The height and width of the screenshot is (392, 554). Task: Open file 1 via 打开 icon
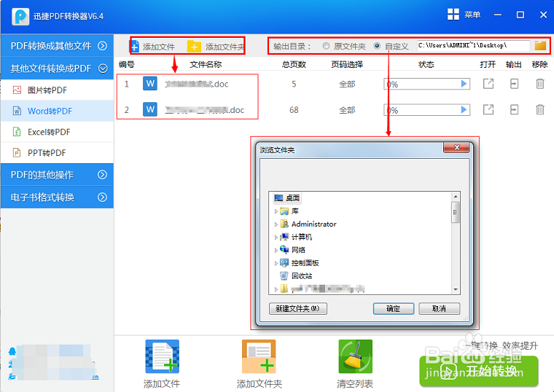pos(488,84)
